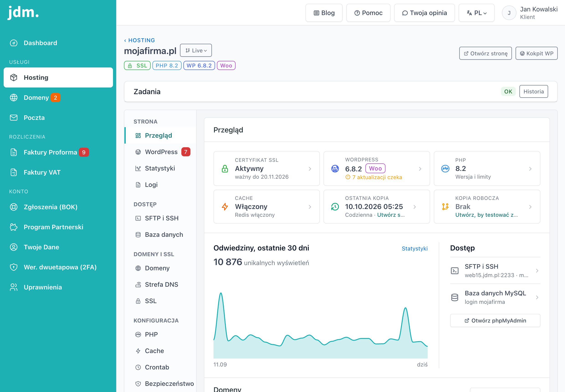Open Faktury Proforma invoices
The height and width of the screenshot is (392, 565).
(x=58, y=152)
